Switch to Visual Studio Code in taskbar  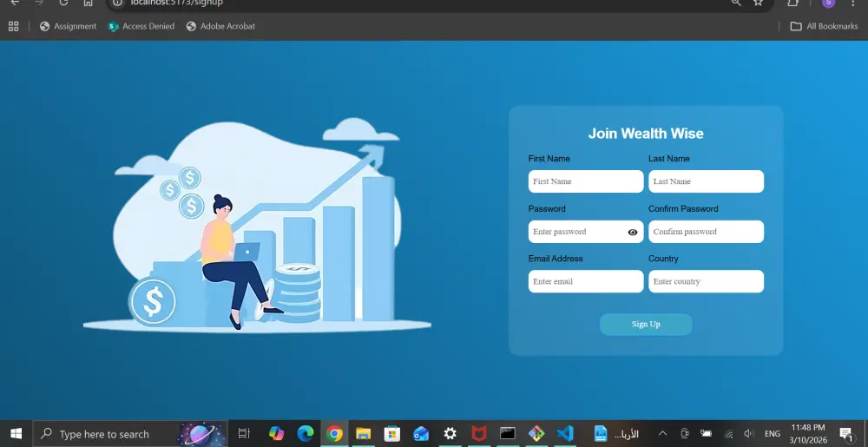click(565, 434)
